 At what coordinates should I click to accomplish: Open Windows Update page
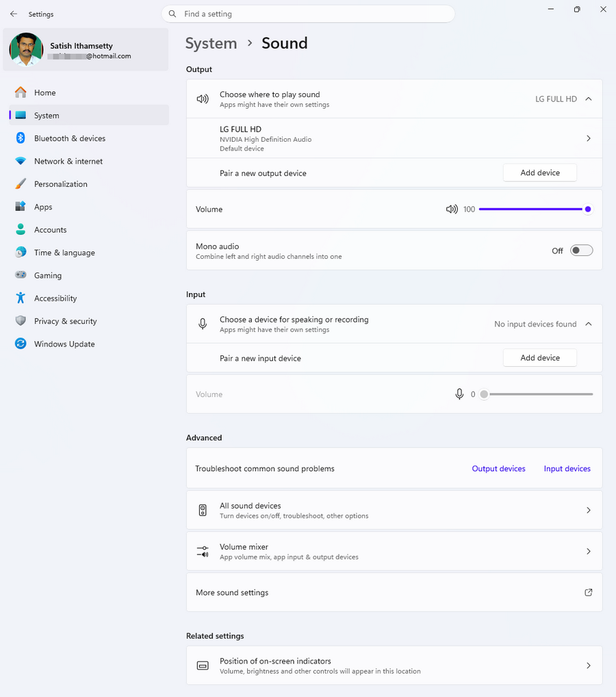(89, 344)
